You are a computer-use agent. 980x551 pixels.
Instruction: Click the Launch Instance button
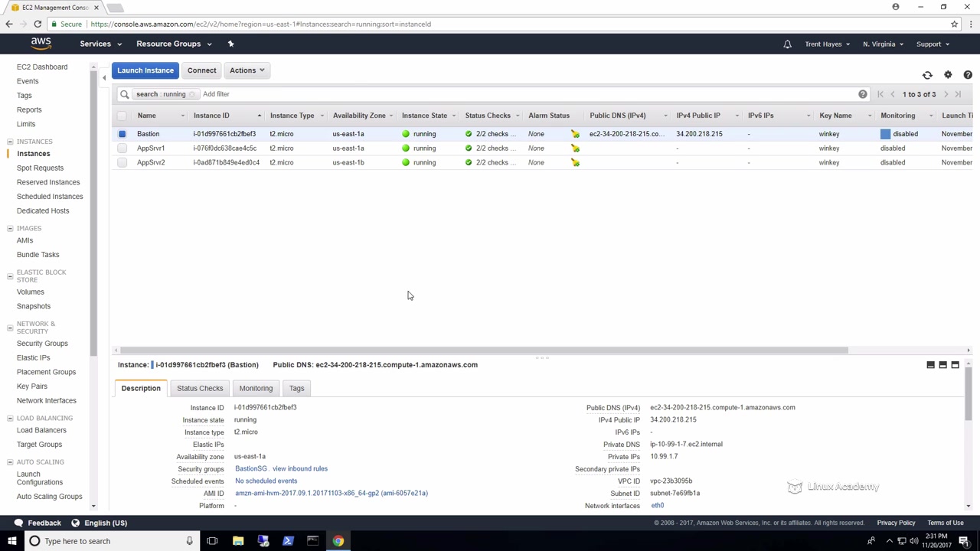(145, 70)
